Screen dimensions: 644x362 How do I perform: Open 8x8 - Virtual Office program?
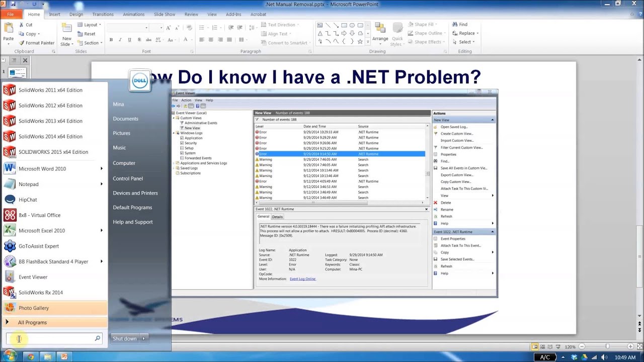pyautogui.click(x=54, y=215)
